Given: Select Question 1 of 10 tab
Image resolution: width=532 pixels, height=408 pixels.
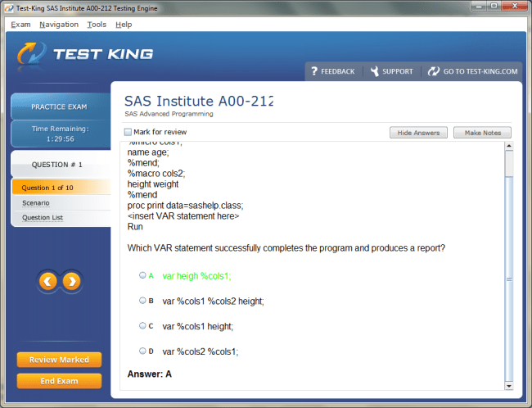Looking at the screenshot, I should tap(61, 187).
